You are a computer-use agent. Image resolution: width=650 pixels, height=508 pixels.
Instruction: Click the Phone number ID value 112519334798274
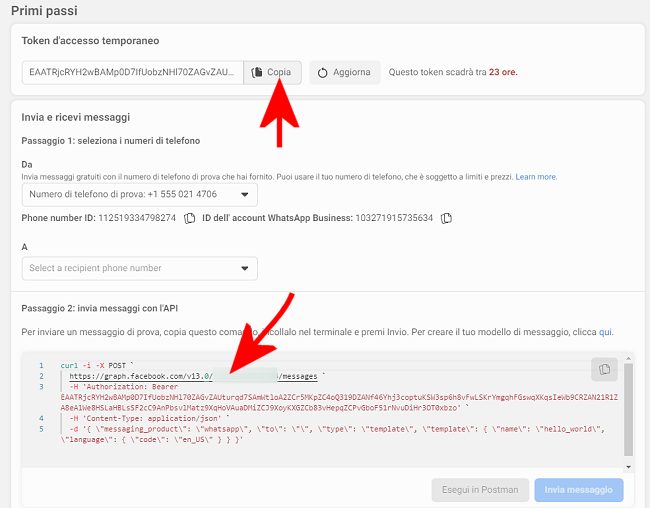pos(137,218)
